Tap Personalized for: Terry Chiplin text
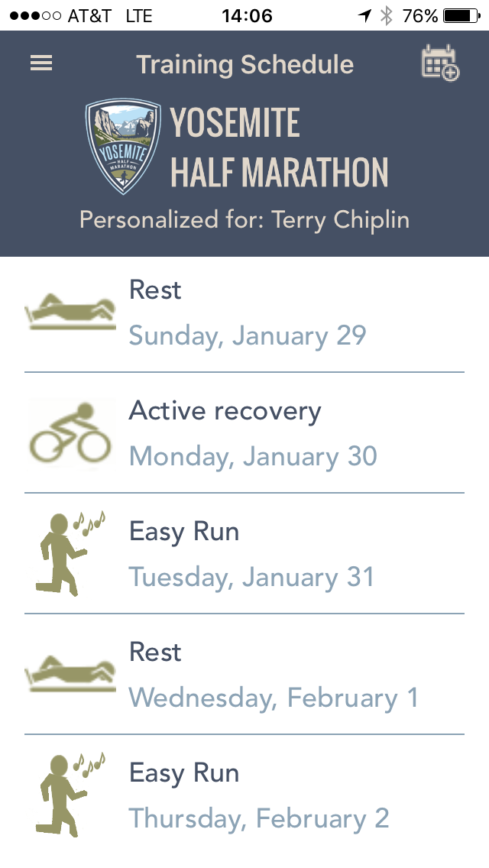 (x=244, y=220)
